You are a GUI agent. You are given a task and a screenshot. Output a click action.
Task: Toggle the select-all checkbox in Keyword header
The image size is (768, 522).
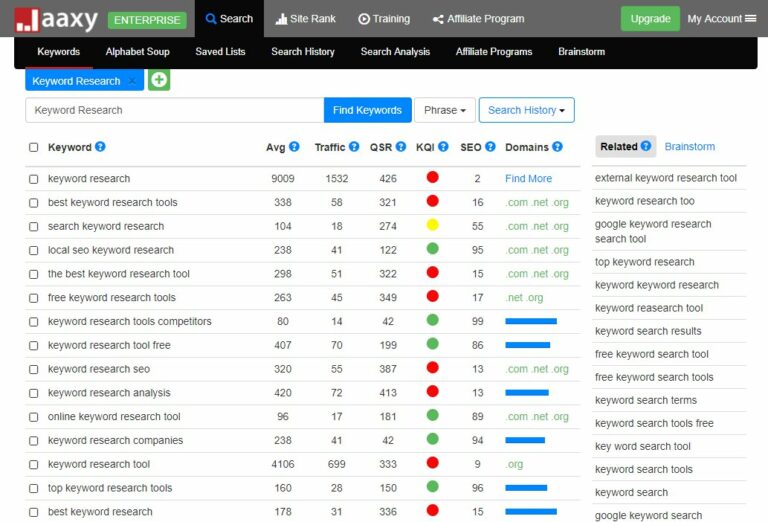click(33, 147)
